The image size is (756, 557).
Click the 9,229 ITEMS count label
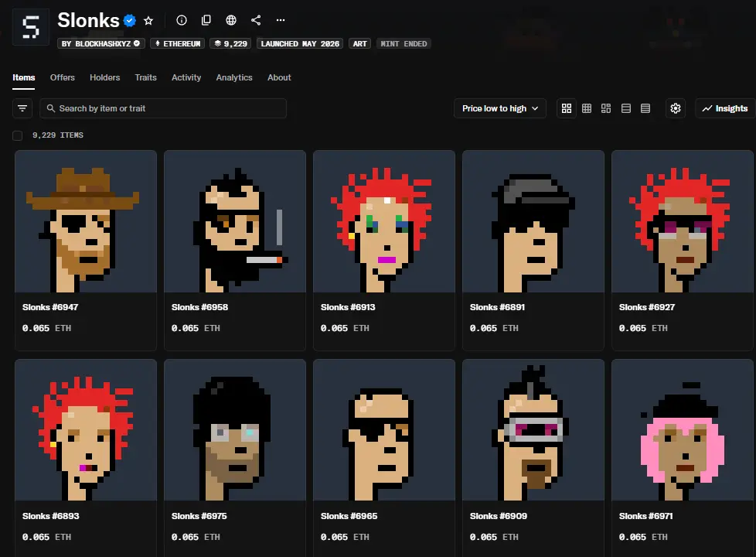coord(58,135)
